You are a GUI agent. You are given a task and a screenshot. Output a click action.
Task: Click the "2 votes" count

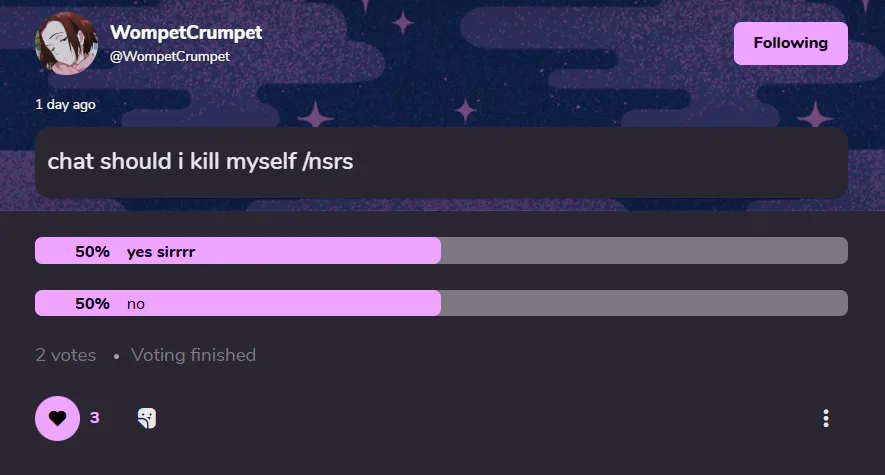[66, 355]
